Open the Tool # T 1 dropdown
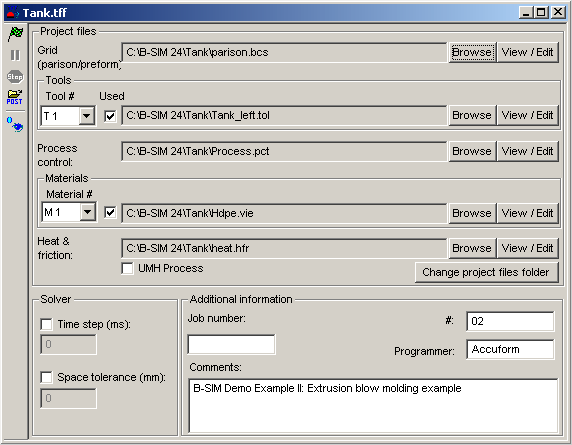Viewport: 572px width, 445px height. [86, 116]
